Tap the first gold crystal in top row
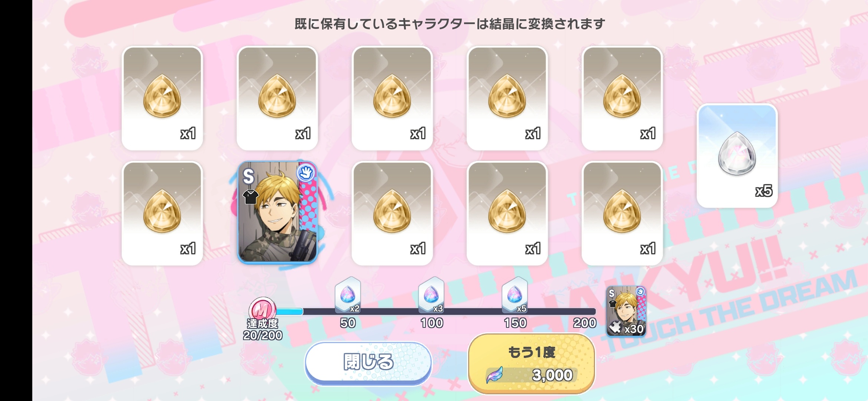The width and height of the screenshot is (868, 401). 162,98
